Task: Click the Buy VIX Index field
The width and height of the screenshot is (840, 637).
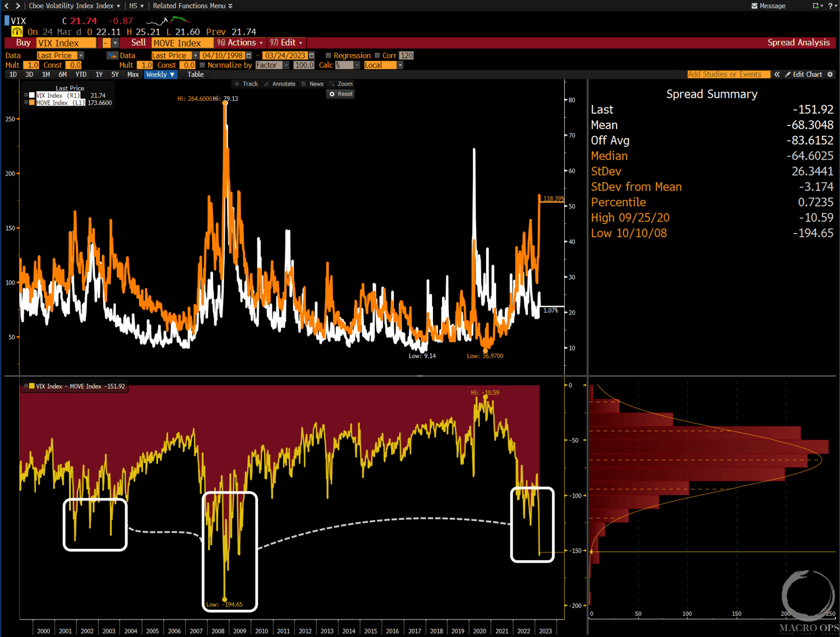Action: (x=66, y=43)
